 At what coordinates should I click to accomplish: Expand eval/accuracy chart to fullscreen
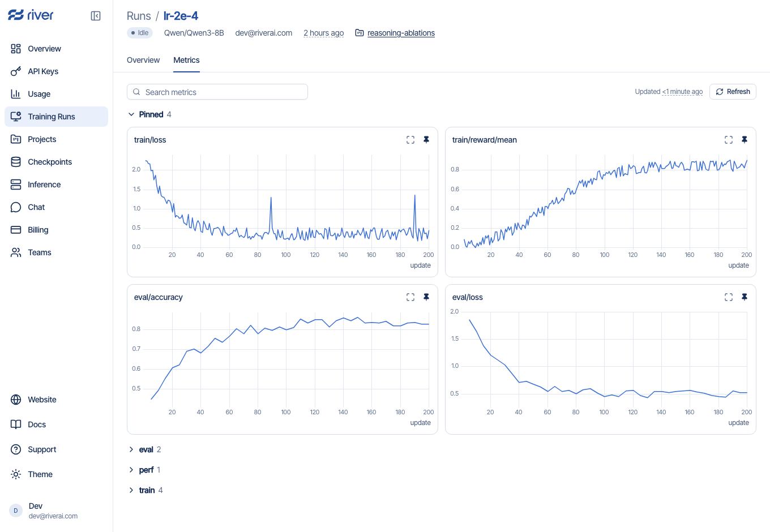[410, 297]
